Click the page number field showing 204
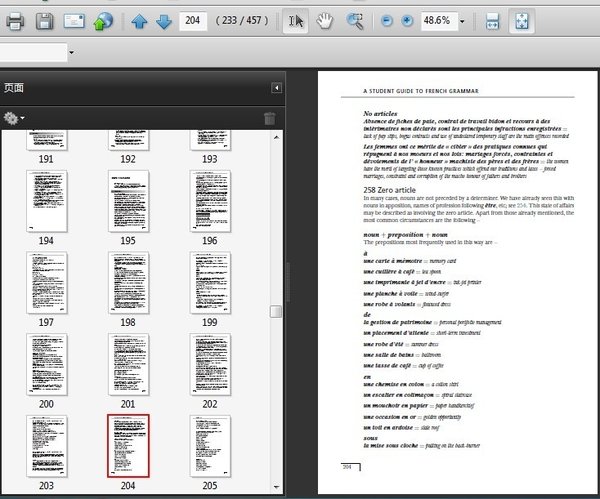Image resolution: width=600 pixels, height=499 pixels. [x=194, y=20]
